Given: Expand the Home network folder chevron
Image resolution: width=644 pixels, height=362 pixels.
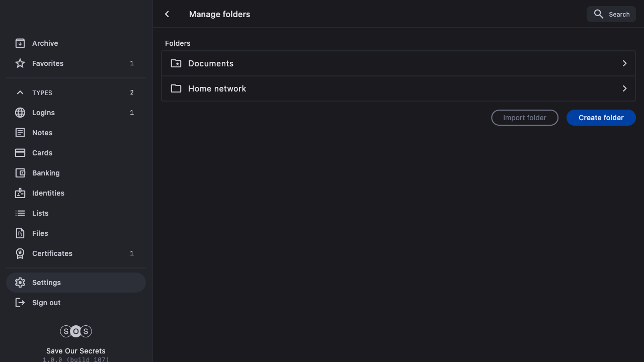Looking at the screenshot, I should tap(624, 88).
